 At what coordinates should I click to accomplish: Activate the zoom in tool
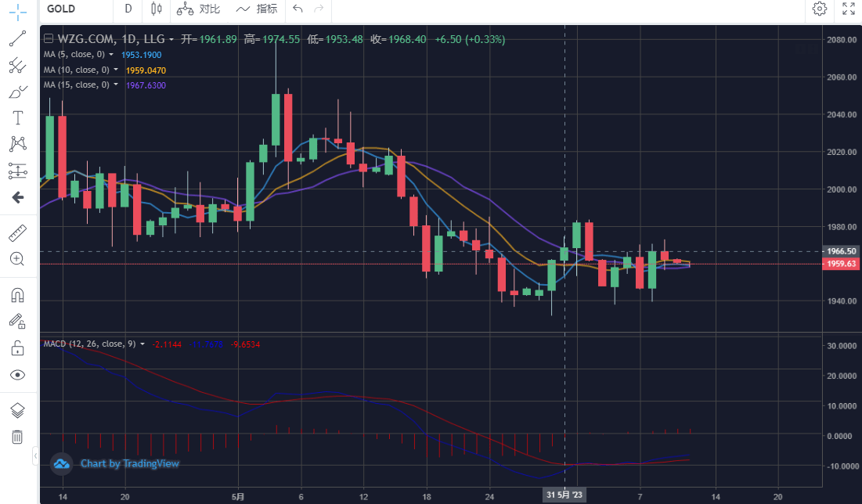17,259
